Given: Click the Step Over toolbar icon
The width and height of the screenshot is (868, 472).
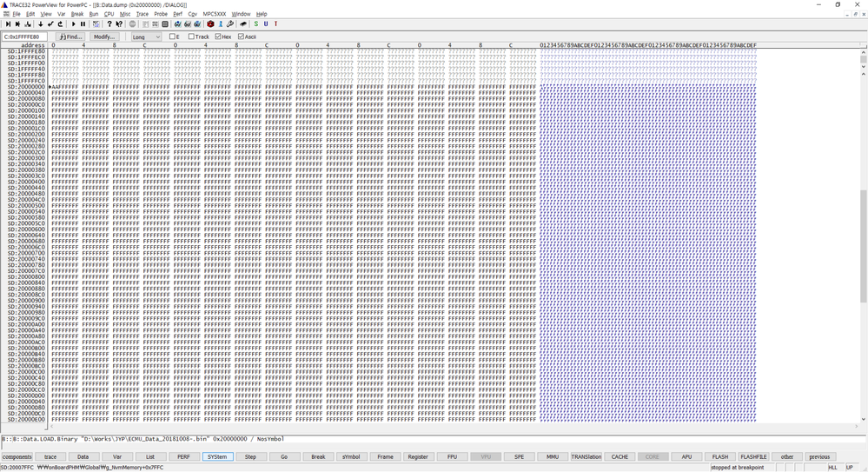Looking at the screenshot, I should click(x=17, y=23).
